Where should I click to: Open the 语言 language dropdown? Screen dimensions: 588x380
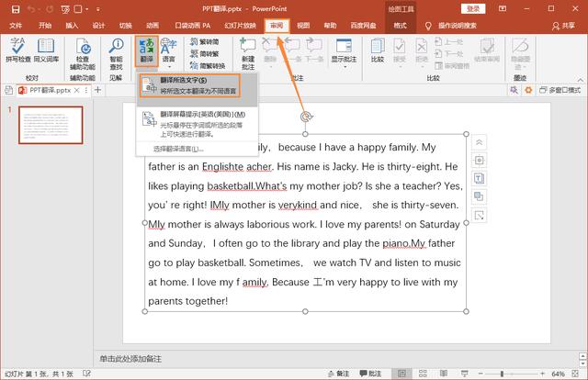[x=168, y=53]
